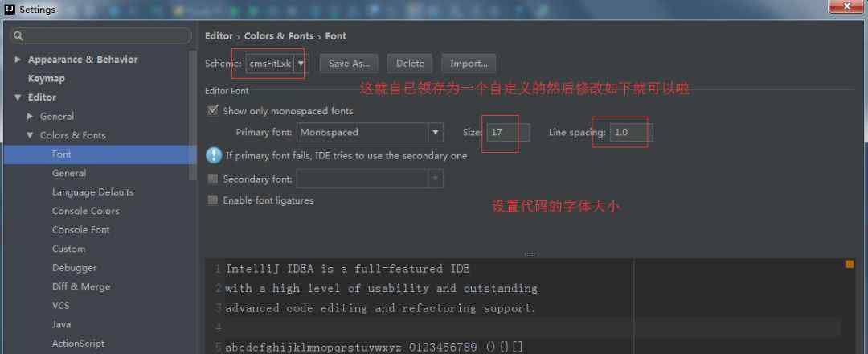Click the blue info icon about primary font
The height and width of the screenshot is (354, 868).
(214, 155)
